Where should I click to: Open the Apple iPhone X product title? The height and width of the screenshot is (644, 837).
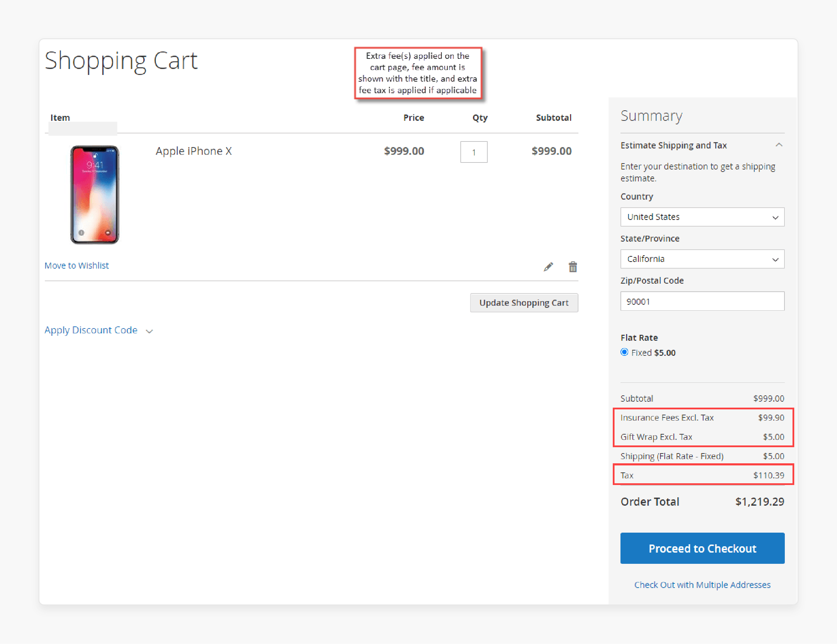pos(193,151)
